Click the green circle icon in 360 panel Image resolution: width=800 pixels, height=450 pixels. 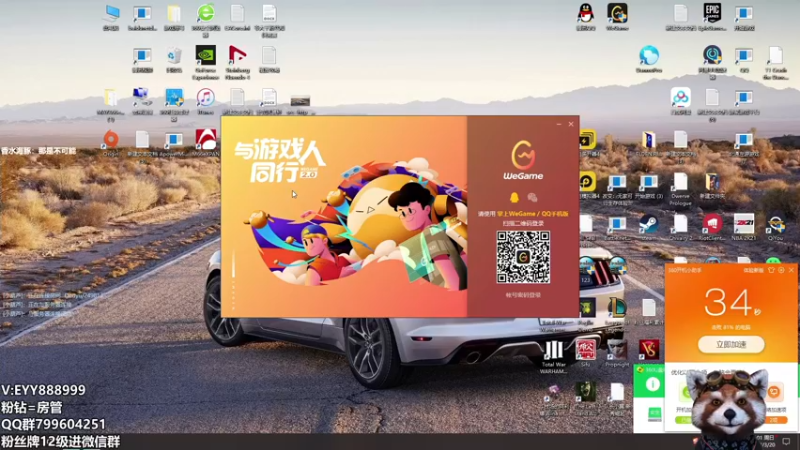tap(653, 385)
